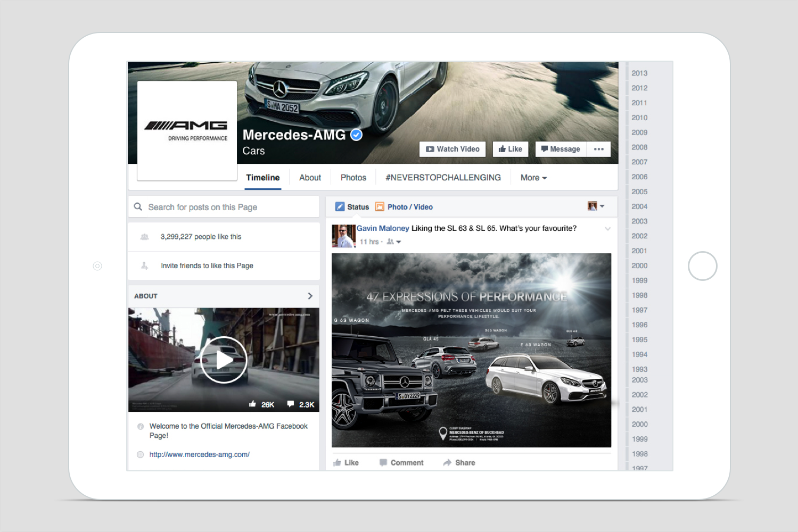Click the Message button
This screenshot has width=798, height=532.
[x=561, y=149]
